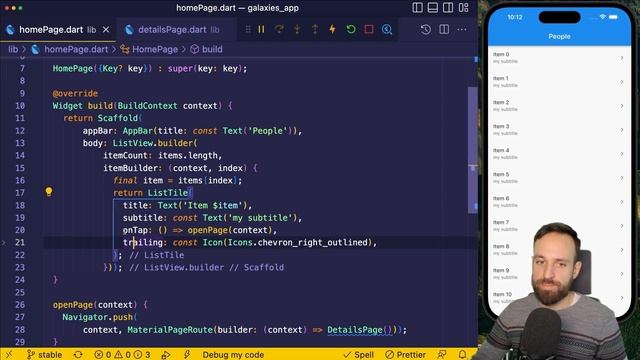Screen dimensions: 640x360
Task: Open notifications bell in status bar
Action: (x=462, y=355)
